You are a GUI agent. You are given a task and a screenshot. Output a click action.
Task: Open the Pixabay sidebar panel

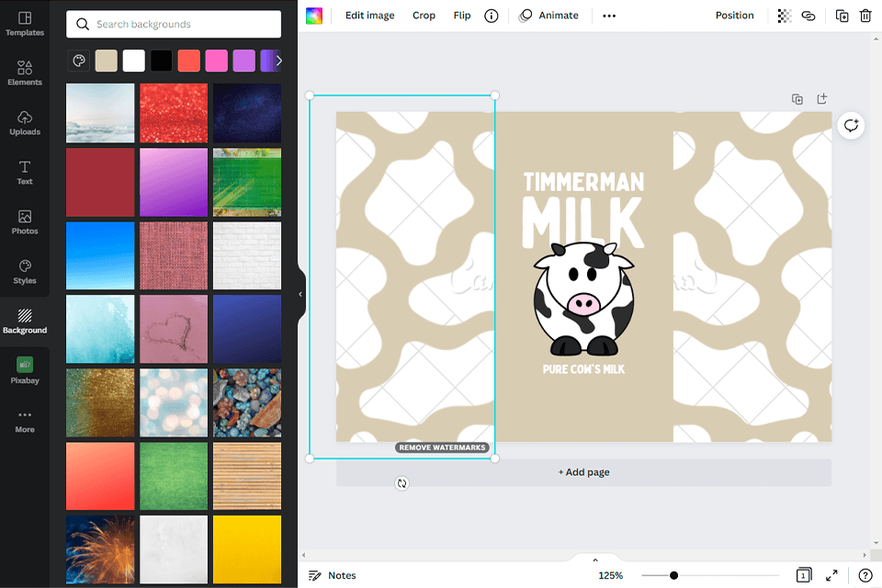25,370
